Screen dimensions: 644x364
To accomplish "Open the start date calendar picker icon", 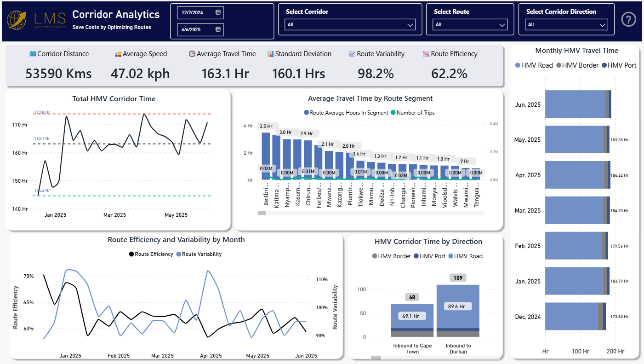I will click(x=218, y=12).
